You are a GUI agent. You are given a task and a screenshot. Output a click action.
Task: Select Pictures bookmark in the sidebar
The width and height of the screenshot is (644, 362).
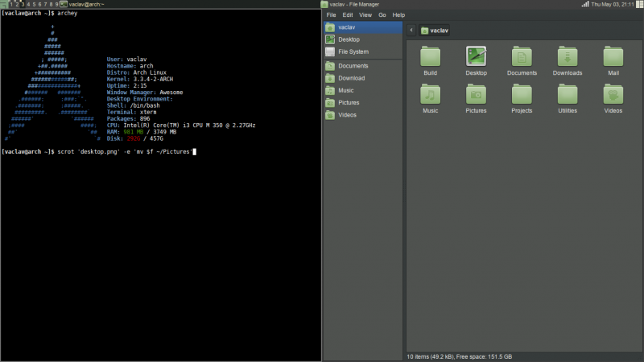(x=363, y=103)
